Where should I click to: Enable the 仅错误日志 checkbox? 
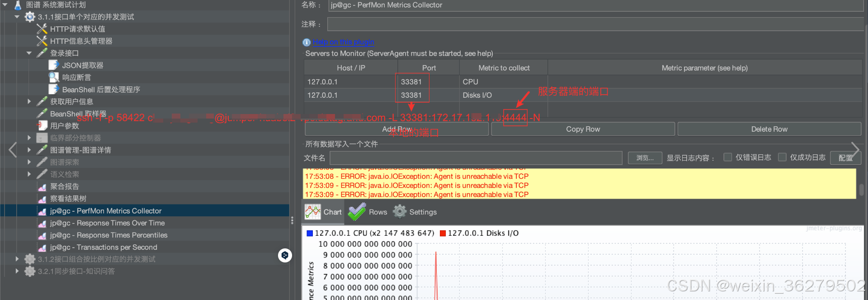coord(728,157)
